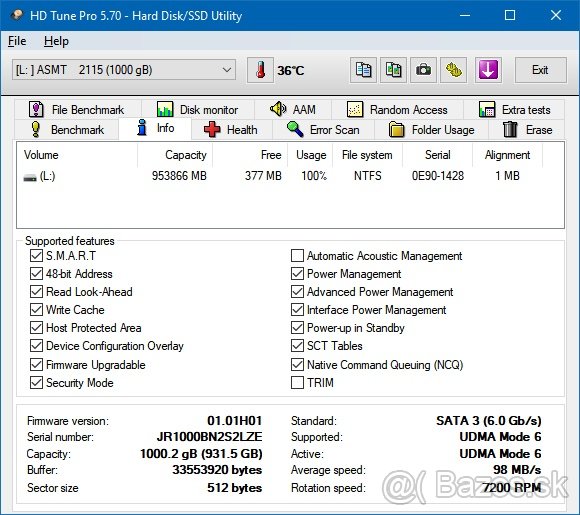Viewport: 580px width, 515px height.
Task: Click serial number JR1000BN2S2LZE value
Action: [209, 437]
